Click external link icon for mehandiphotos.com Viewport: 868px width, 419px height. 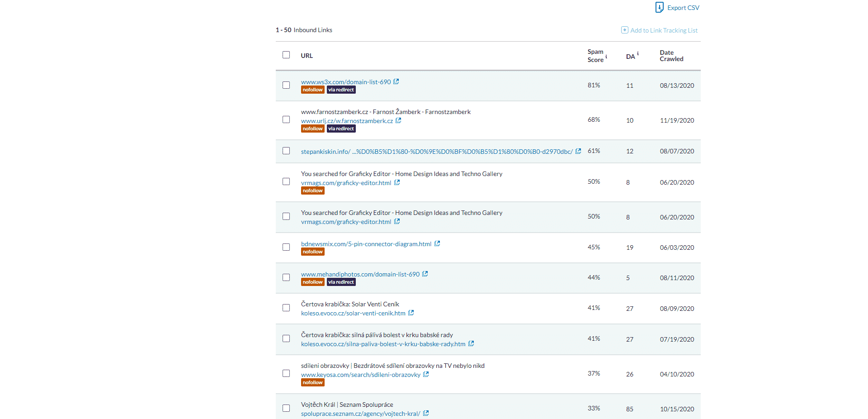pyautogui.click(x=425, y=274)
